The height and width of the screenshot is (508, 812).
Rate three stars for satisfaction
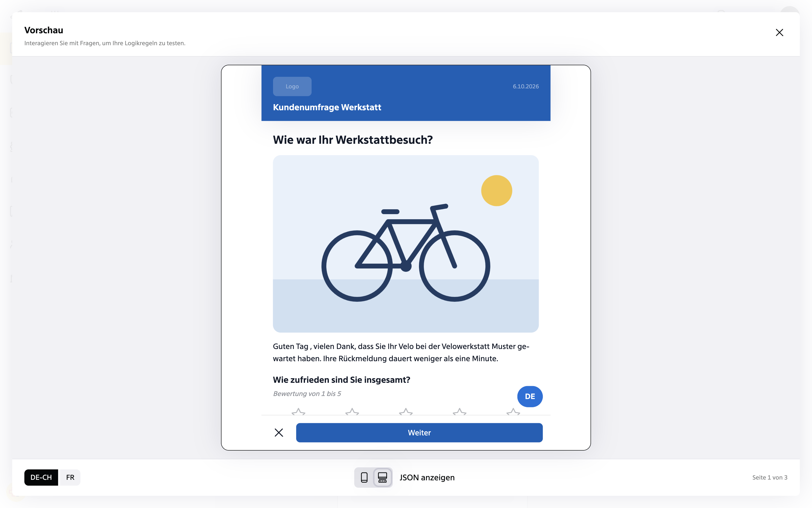coord(406,411)
